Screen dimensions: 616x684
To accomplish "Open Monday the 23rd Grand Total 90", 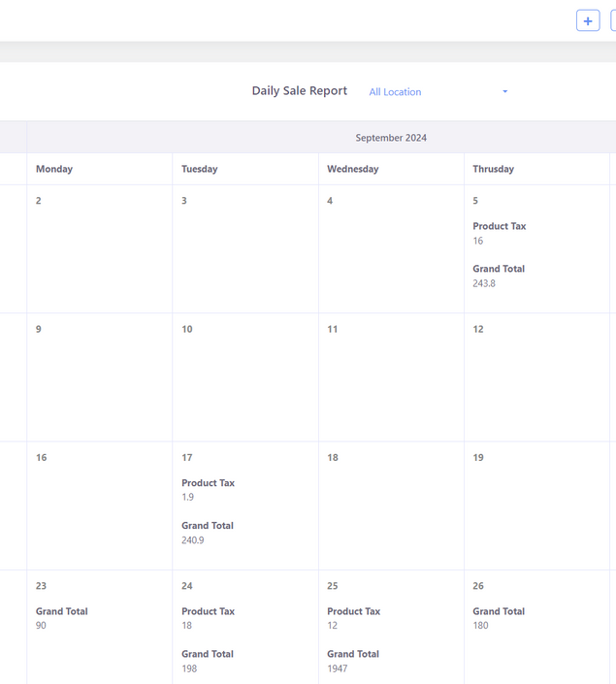I will [62, 618].
